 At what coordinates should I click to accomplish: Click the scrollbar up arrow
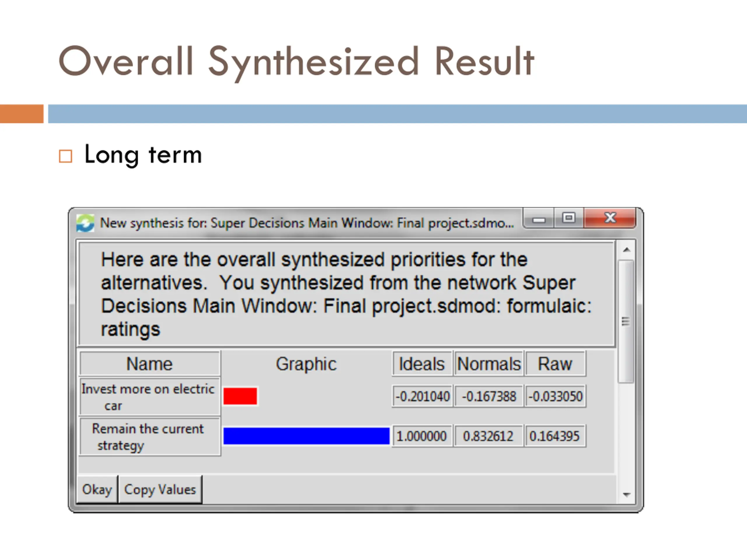click(x=626, y=250)
